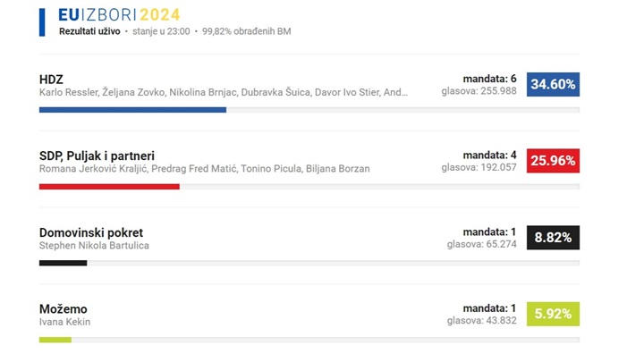Click the HDZ candidate list text
Viewport: 644px width, 362px height.
pos(224,92)
